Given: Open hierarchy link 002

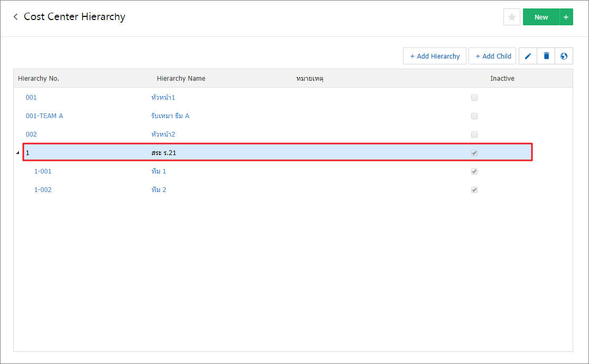Looking at the screenshot, I should click(x=31, y=134).
